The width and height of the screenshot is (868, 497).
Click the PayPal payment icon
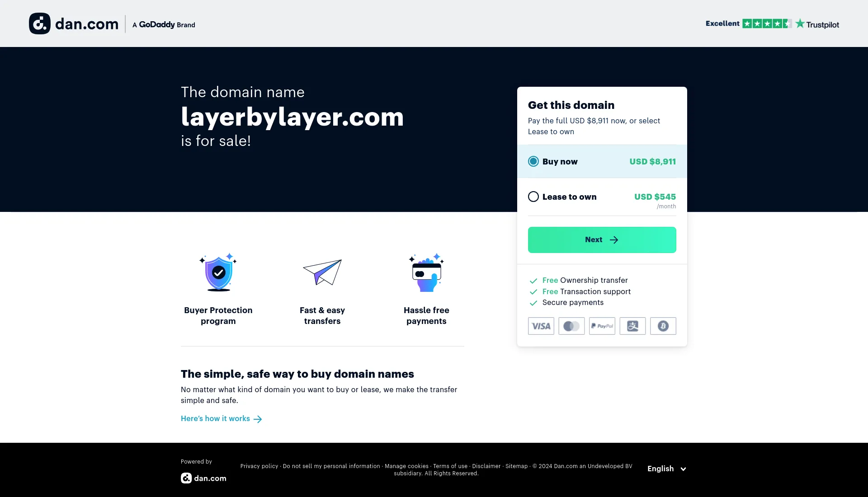602,326
